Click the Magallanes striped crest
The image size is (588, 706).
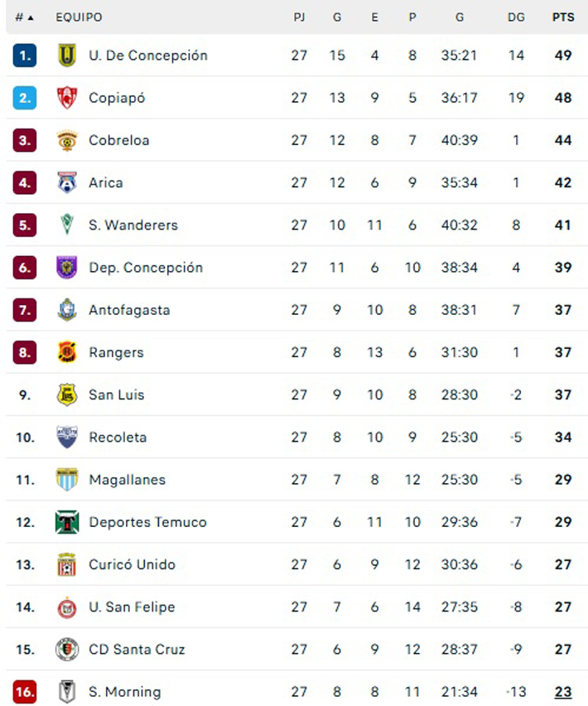pos(66,480)
